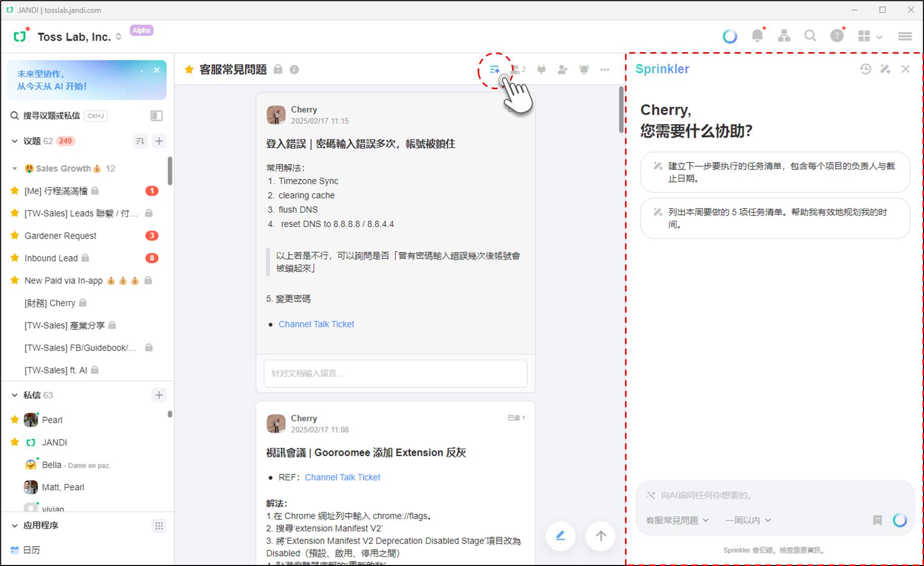Toggle the star on Gardener Request
Image resolution: width=924 pixels, height=566 pixels.
15,235
